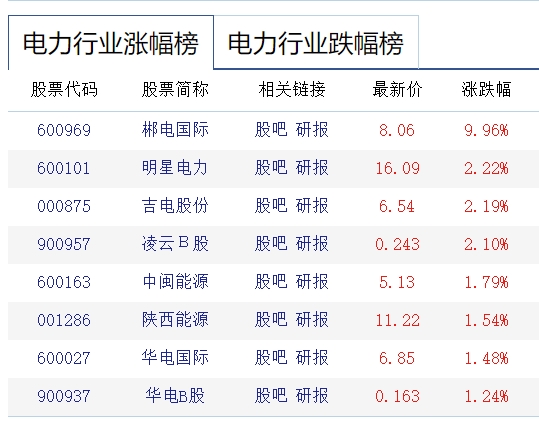539x425 pixels.
Task: Open stock code 600163
Action: click(64, 282)
